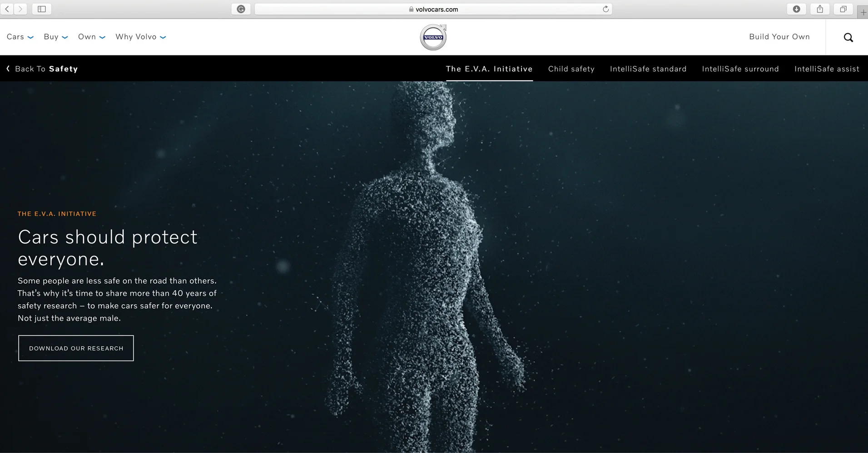Switch to IntelliSafe standard tab
The image size is (868, 453).
point(648,69)
